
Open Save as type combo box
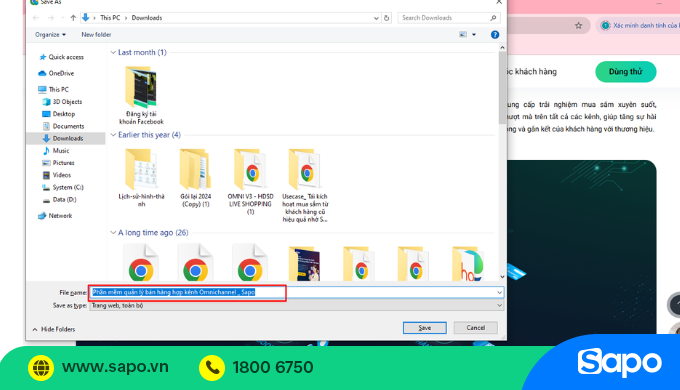[297, 305]
